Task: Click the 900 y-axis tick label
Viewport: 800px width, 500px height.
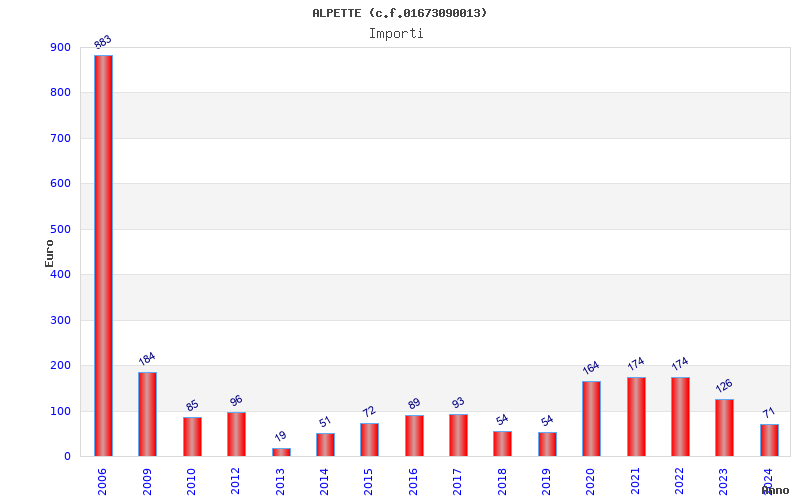Action: (61, 47)
